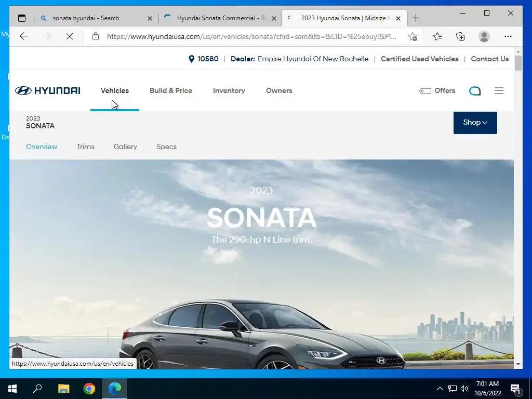Click the Microsoft Edge taskbar icon

click(x=115, y=389)
